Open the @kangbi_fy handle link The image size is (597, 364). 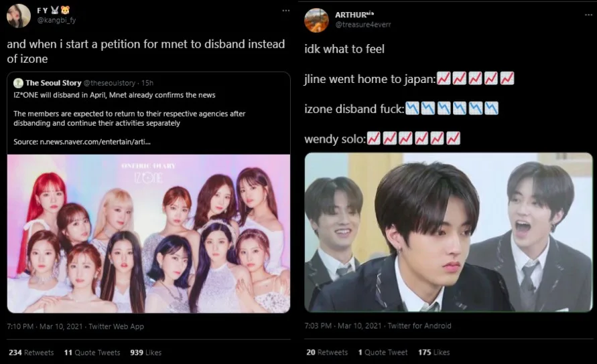[56, 20]
